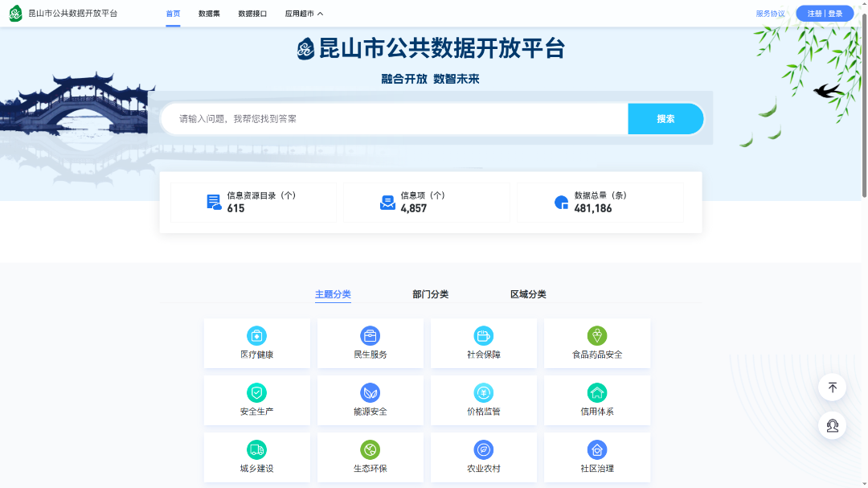Click the 价格监管 yen icon
Viewport: 868px width, 488px height.
pos(483,393)
